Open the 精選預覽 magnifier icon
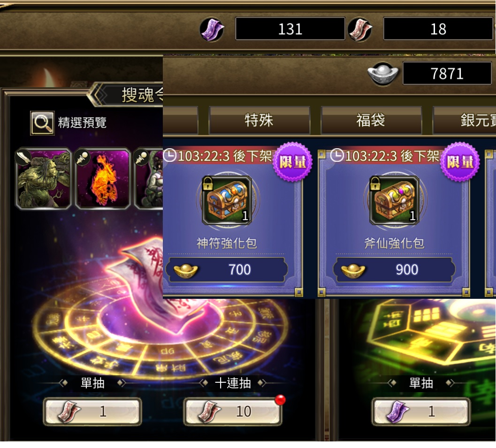This screenshot has height=448, width=496. (x=42, y=122)
